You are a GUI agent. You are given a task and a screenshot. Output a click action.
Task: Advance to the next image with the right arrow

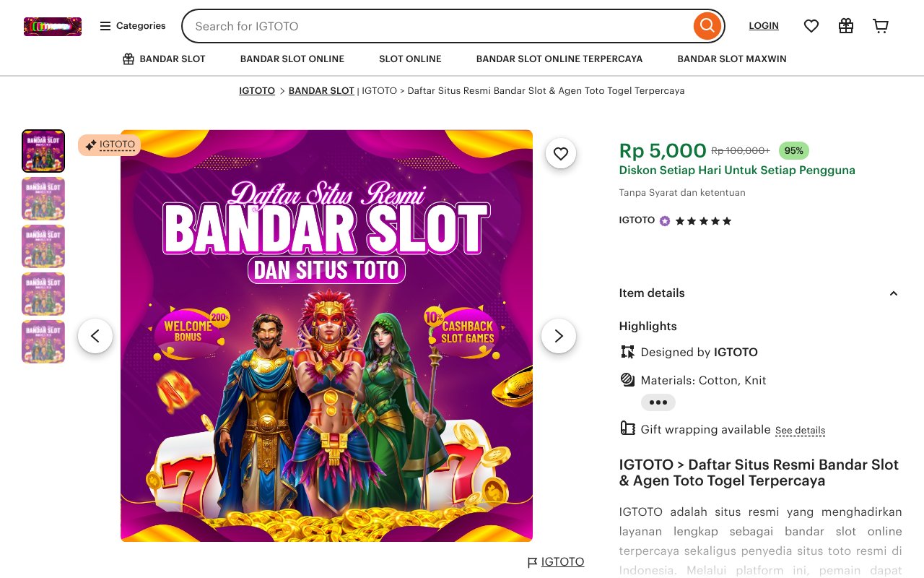(x=558, y=336)
